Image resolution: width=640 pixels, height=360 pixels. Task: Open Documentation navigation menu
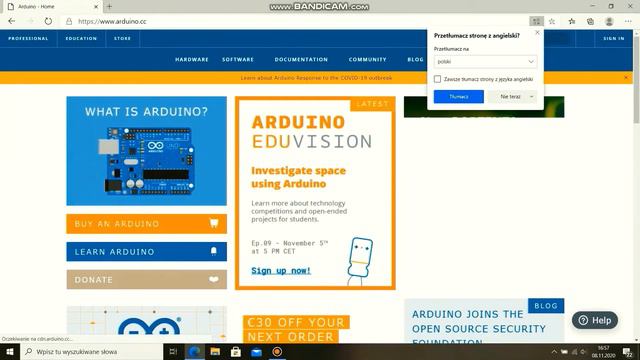click(x=301, y=60)
